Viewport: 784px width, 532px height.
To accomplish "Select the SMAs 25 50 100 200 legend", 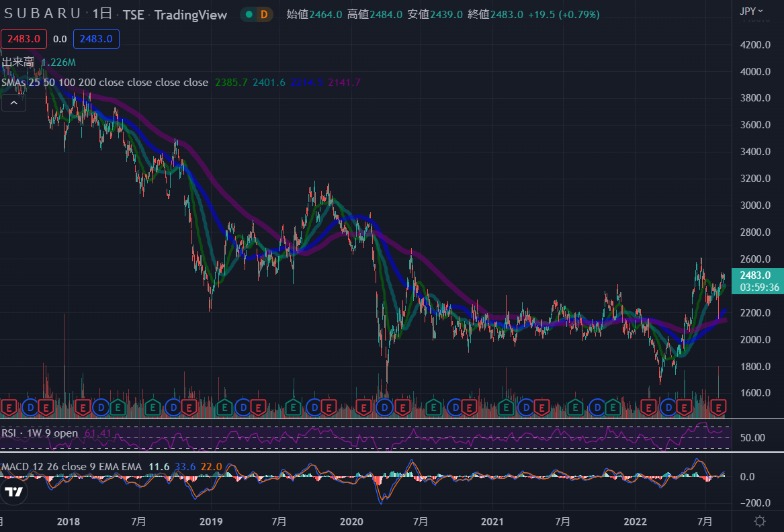I will [x=105, y=83].
